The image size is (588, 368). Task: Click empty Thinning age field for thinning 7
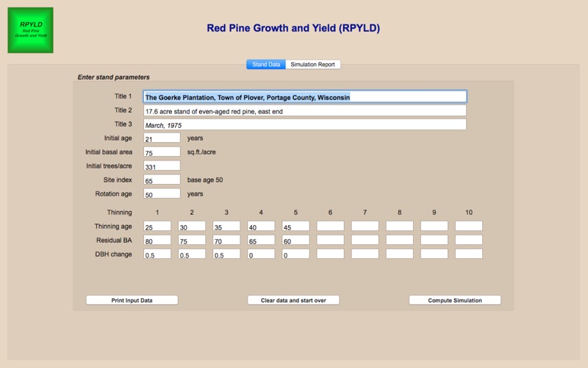point(365,226)
